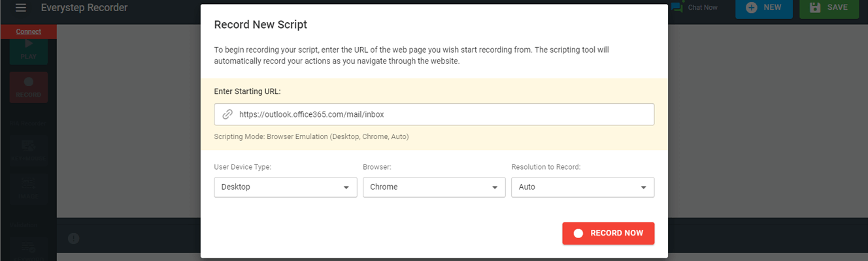Click the PLAY icon in sidebar
Viewport: 868px width, 261px height.
[x=29, y=44]
